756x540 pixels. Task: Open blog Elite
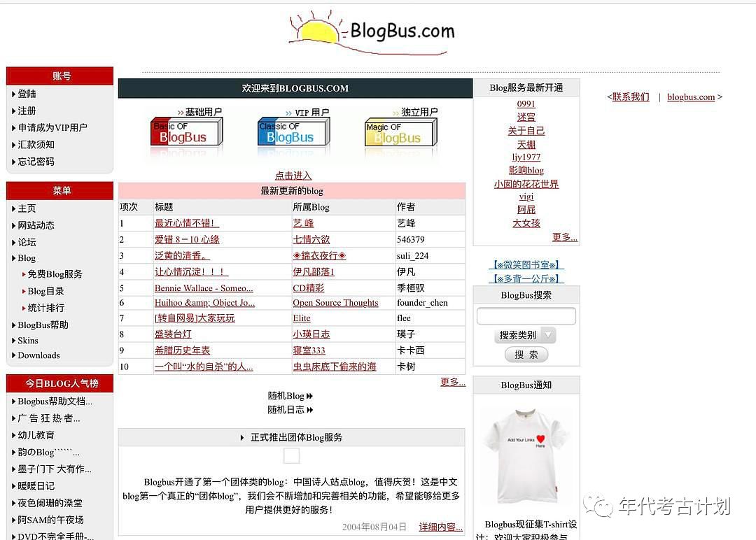[x=301, y=318]
